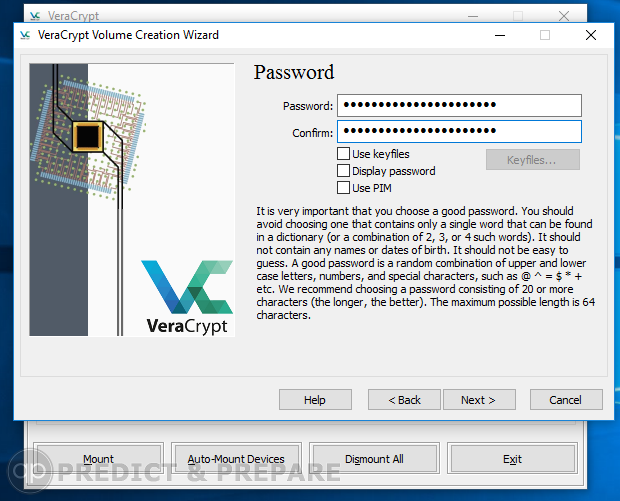Click Auto-Mount Devices in main window
620x501 pixels.
(236, 459)
